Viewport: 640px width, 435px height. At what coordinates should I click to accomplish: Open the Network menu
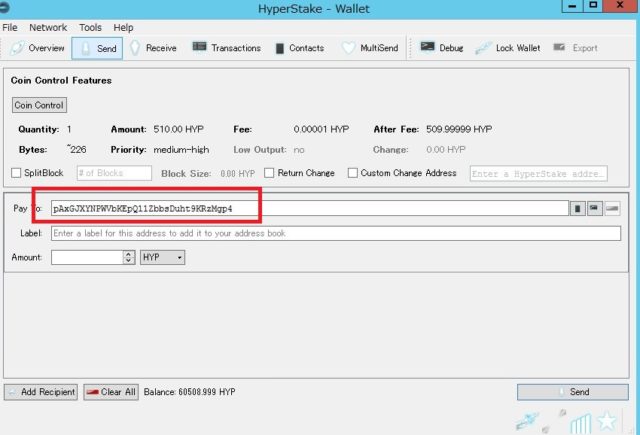(48, 27)
